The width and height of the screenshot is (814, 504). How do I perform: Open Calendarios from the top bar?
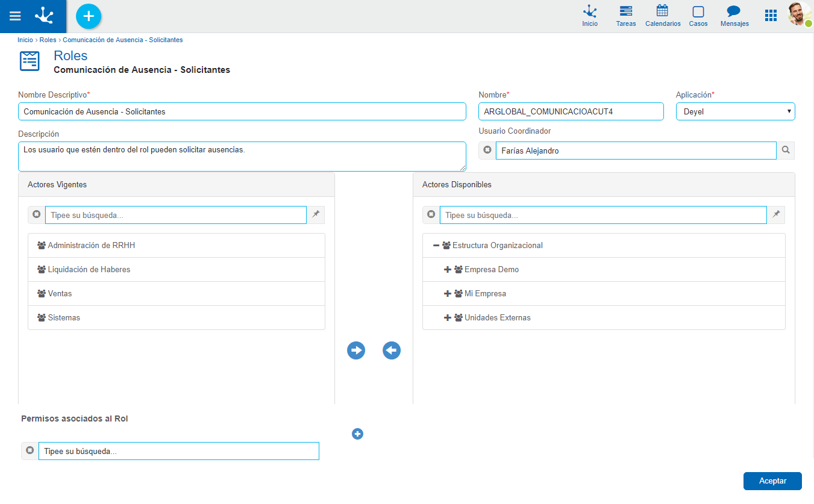coord(663,16)
